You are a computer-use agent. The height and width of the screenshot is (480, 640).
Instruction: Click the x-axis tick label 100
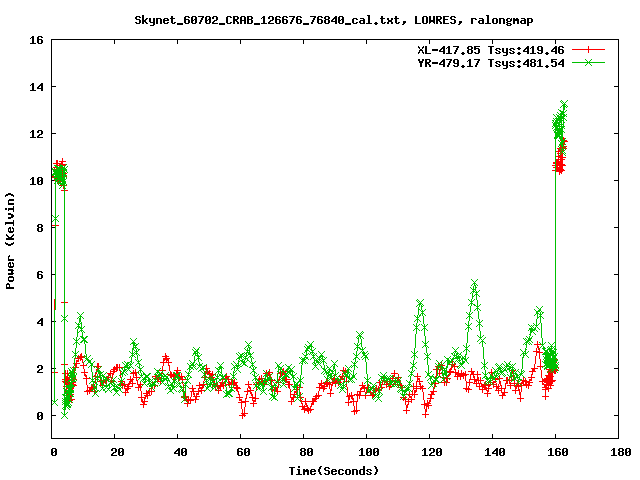point(369,452)
